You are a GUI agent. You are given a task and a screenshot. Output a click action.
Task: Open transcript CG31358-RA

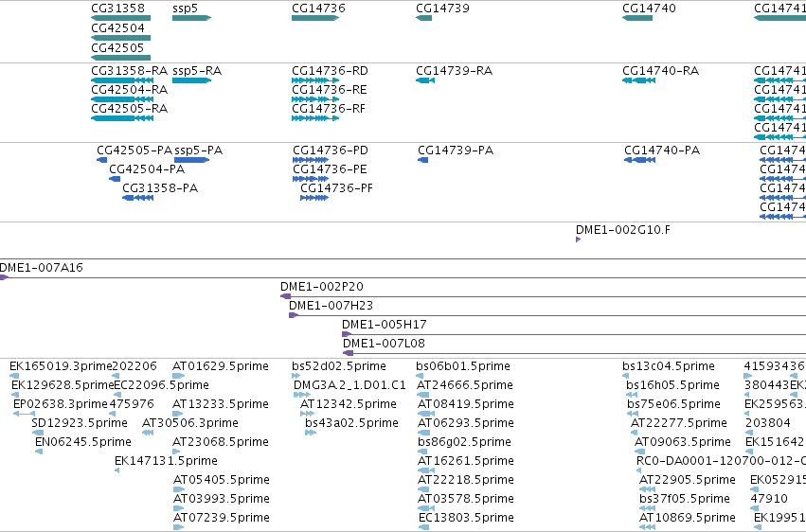coord(130,71)
